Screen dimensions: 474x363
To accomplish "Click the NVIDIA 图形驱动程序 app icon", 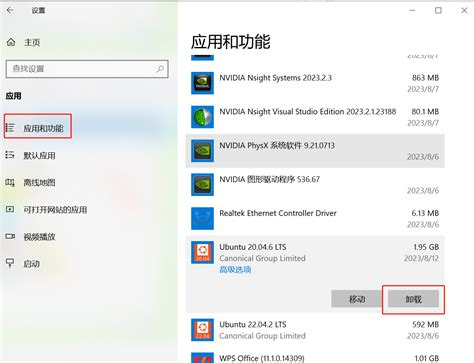I will pos(202,185).
